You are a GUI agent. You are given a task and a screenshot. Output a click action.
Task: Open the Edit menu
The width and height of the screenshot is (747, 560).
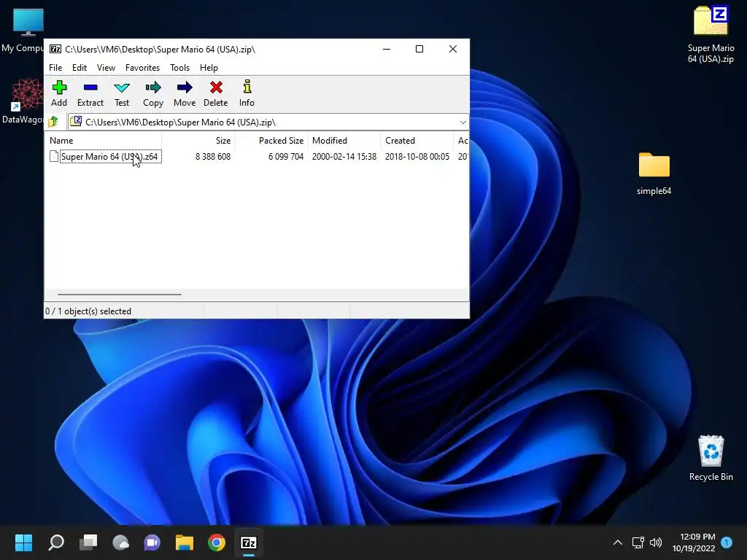pyautogui.click(x=79, y=68)
